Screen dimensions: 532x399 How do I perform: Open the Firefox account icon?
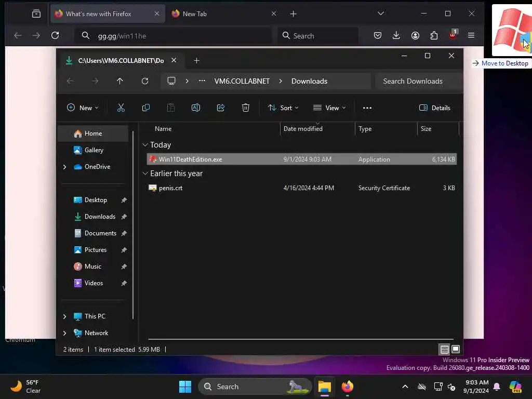click(x=415, y=35)
